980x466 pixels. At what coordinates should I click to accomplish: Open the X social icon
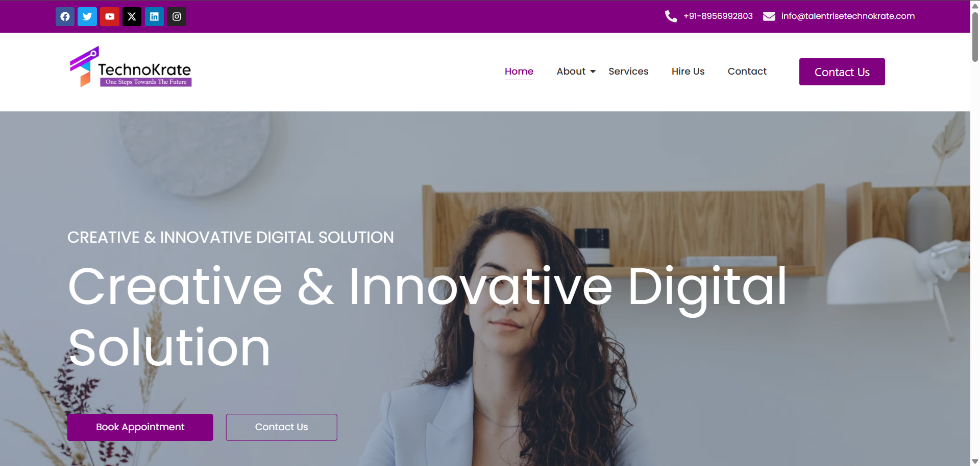point(132,16)
